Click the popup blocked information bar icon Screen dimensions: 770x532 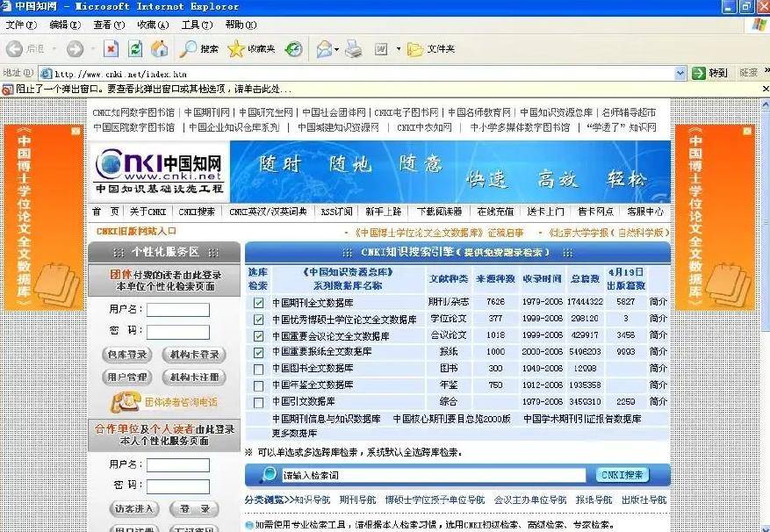(7, 89)
